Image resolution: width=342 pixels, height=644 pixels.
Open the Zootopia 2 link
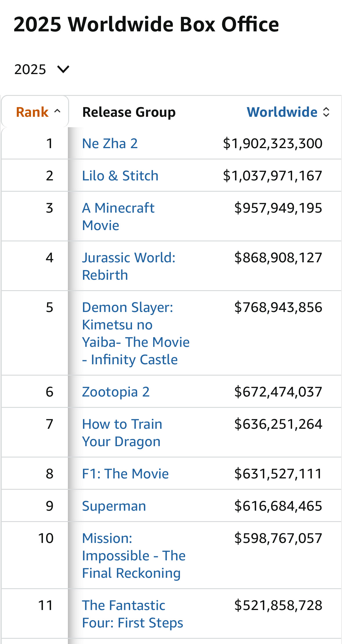pos(116,392)
